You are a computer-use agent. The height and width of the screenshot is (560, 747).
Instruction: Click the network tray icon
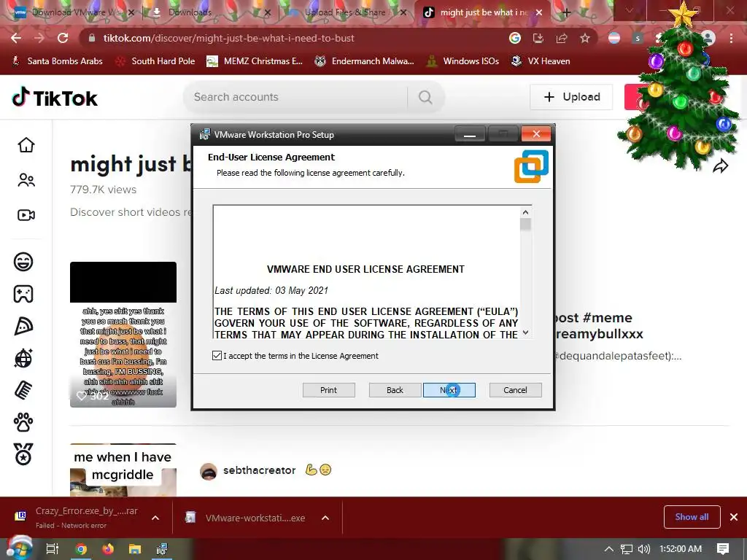pos(627,549)
